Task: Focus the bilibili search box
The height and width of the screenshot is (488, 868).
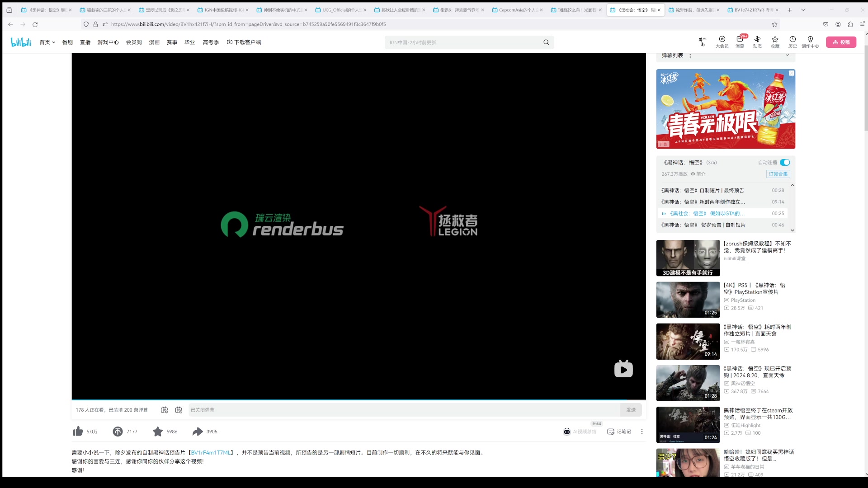Action: tap(463, 42)
